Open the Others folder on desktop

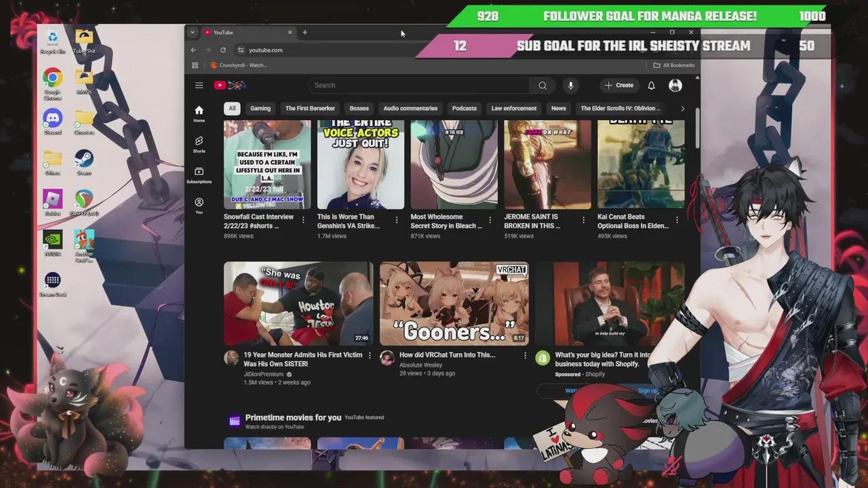[52, 162]
